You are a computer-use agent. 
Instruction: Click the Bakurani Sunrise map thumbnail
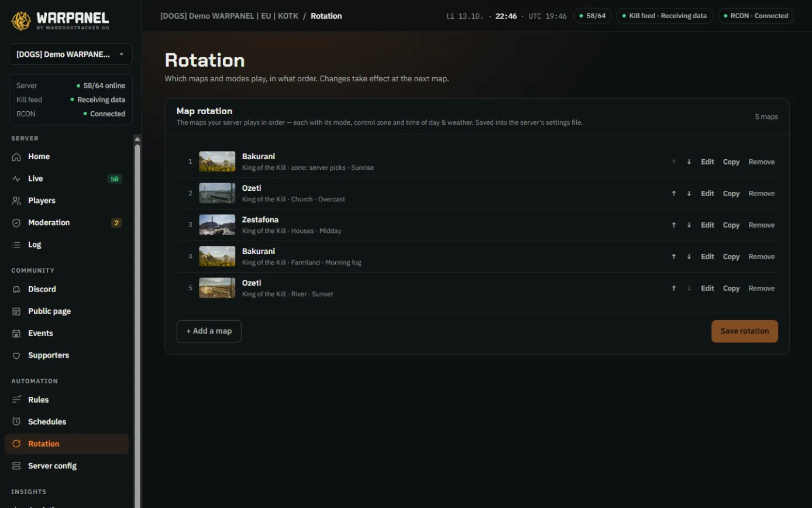(x=217, y=162)
